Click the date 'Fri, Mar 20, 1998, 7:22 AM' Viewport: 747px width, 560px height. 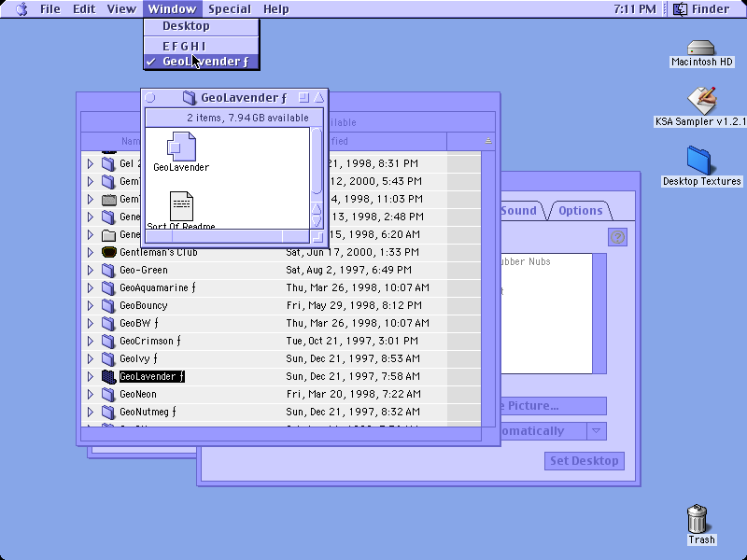354,394
